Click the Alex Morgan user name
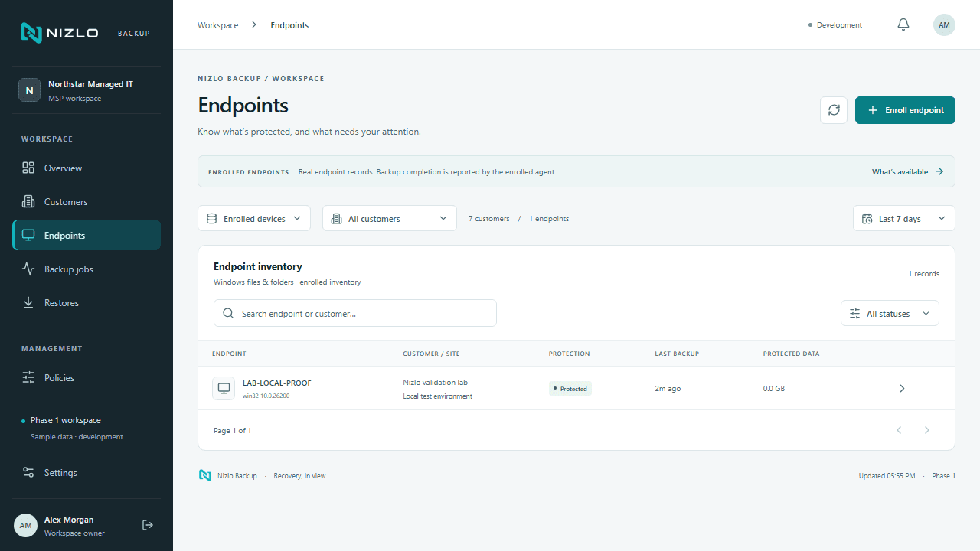The width and height of the screenshot is (980, 551). pyautogui.click(x=69, y=520)
